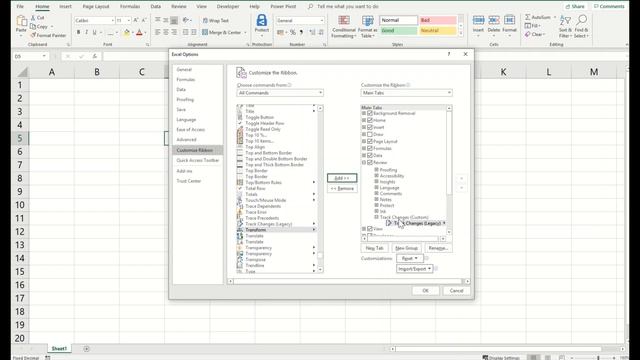Click the Find & Select magnifier icon
Image resolution: width=640 pixels, height=360 pixels.
582,20
